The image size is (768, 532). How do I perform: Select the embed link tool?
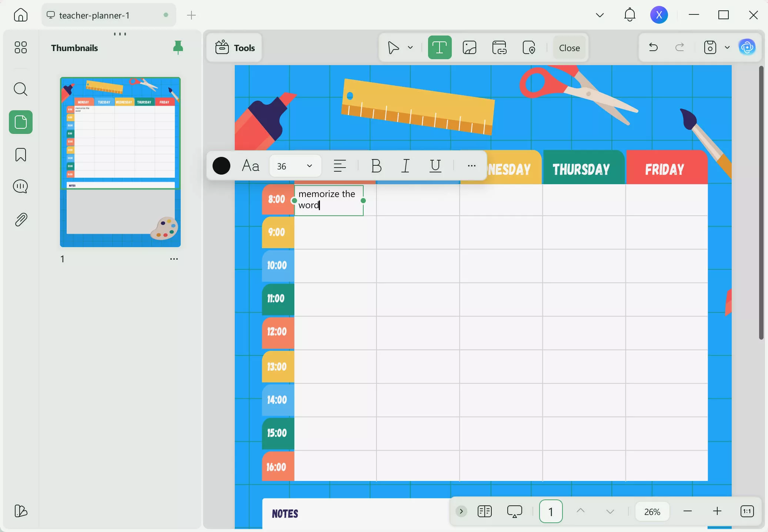point(500,47)
